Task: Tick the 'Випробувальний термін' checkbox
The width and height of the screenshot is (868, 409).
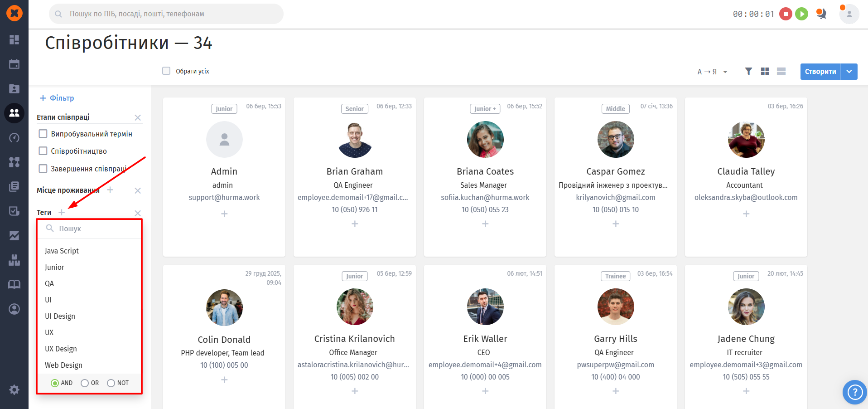Action: (x=43, y=134)
